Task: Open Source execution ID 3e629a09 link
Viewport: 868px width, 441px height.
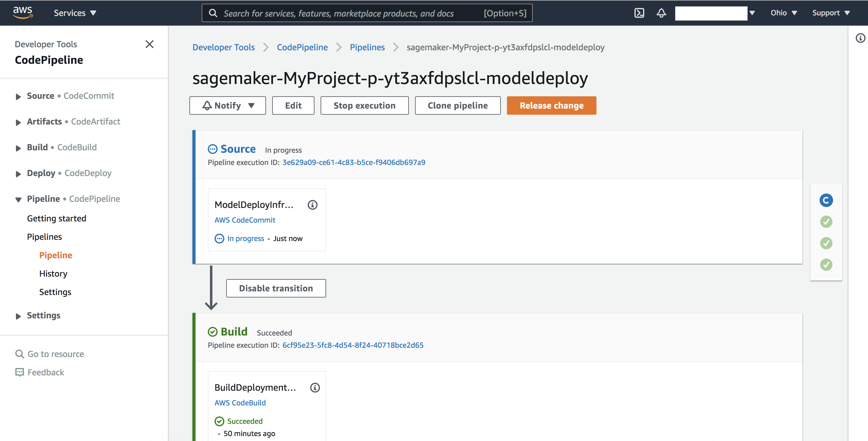Action: point(354,162)
